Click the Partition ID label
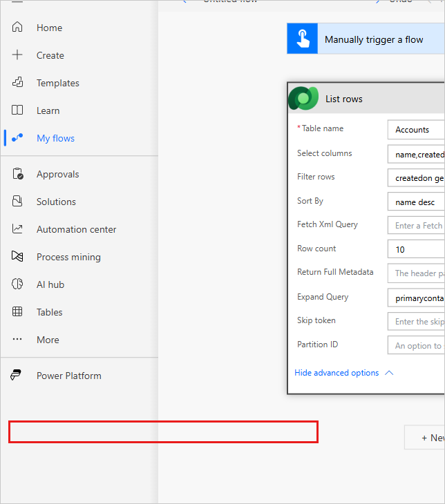The image size is (445, 504). coord(318,345)
